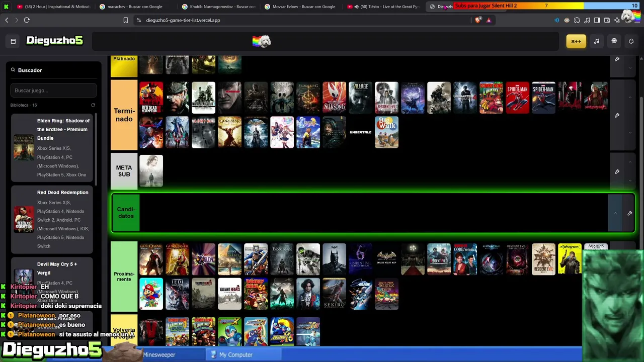The image size is (644, 362).
Task: Open the browser extensions puzzle icon
Action: coord(577,20)
